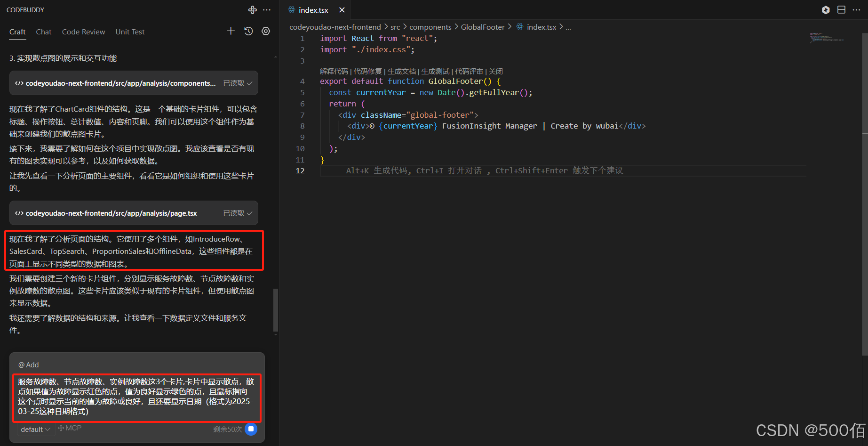Click the CodeBuddy icon in editor toolbar

click(x=826, y=10)
